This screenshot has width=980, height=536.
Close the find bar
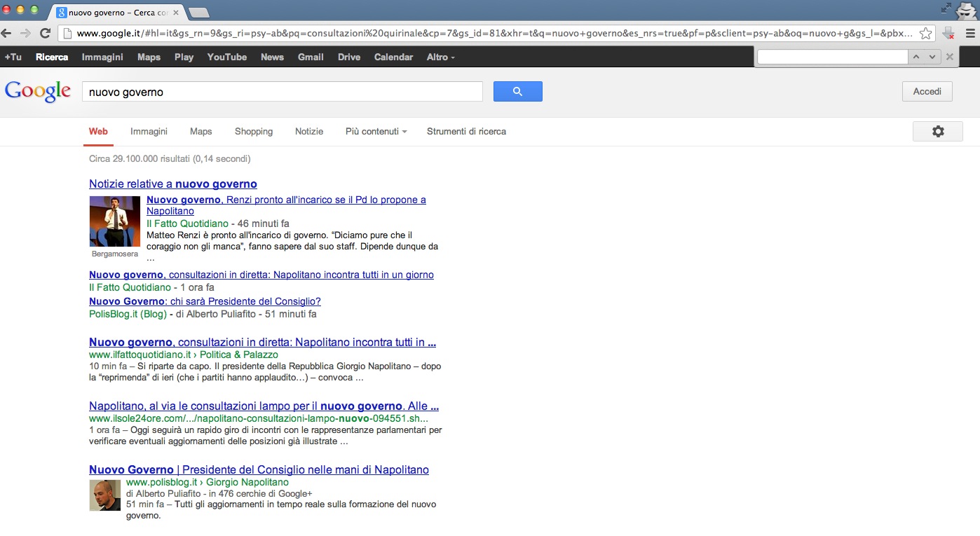950,57
